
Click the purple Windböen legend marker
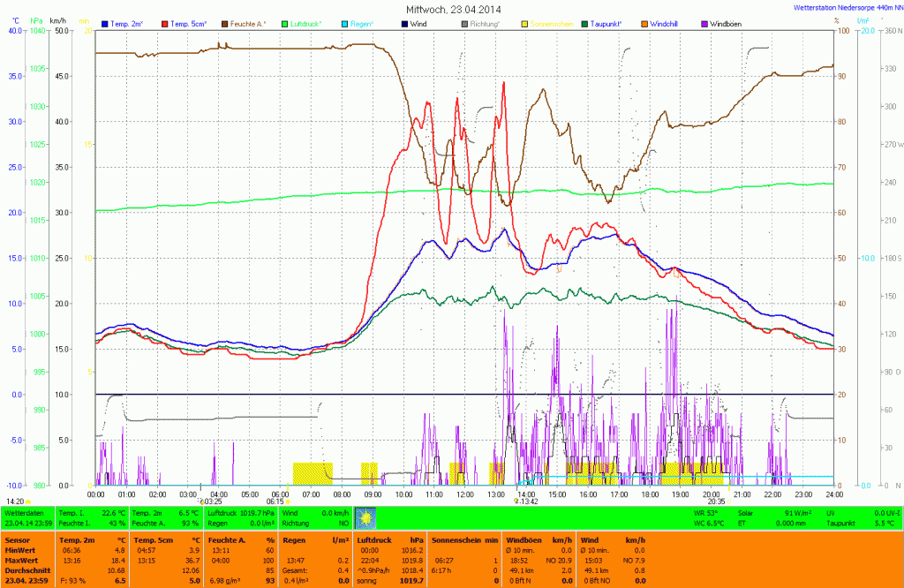tap(703, 23)
